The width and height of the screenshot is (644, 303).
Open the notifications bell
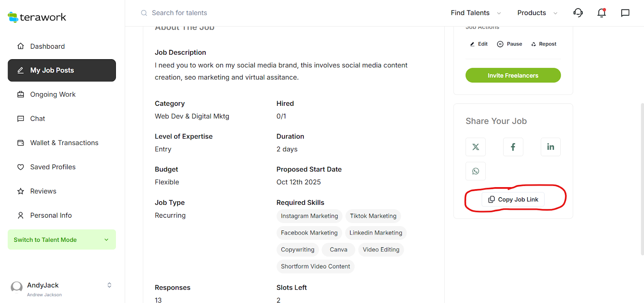(x=601, y=13)
